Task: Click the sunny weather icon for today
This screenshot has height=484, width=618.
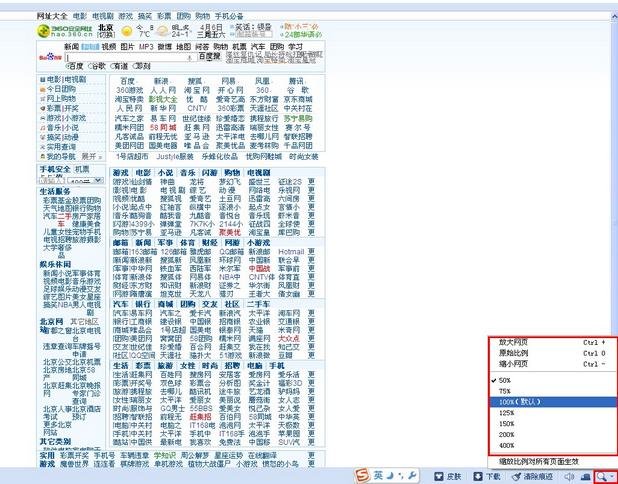Action: click(x=127, y=31)
